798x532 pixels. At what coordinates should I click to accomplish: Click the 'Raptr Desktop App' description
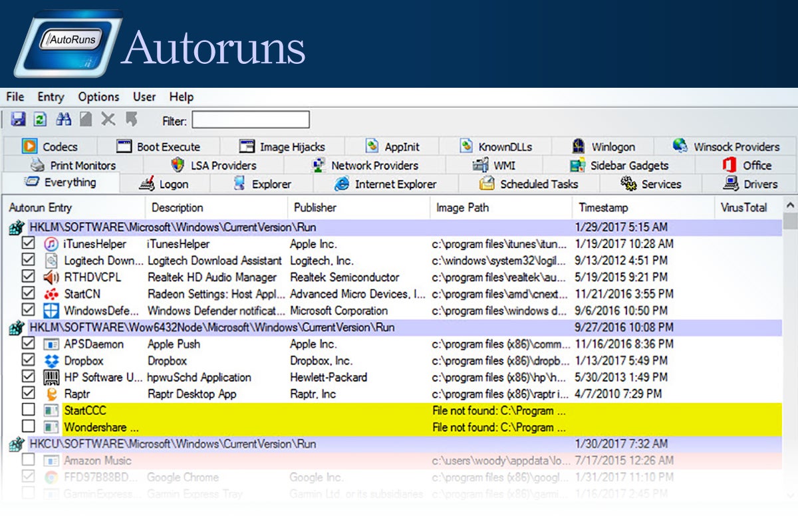click(x=192, y=394)
